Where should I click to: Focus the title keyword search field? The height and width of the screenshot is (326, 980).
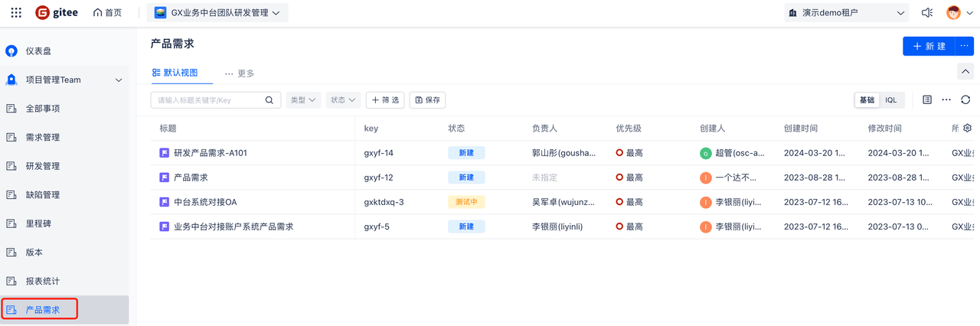(208, 100)
